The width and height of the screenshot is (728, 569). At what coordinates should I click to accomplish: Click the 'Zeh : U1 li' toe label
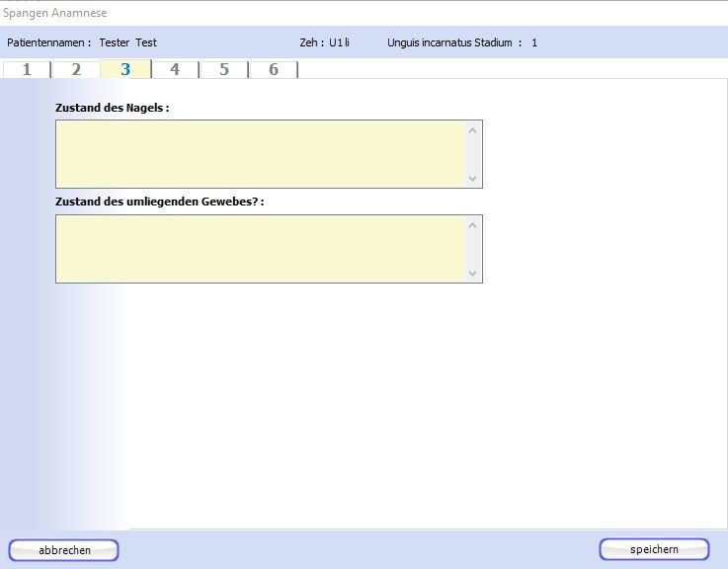pyautogui.click(x=325, y=42)
